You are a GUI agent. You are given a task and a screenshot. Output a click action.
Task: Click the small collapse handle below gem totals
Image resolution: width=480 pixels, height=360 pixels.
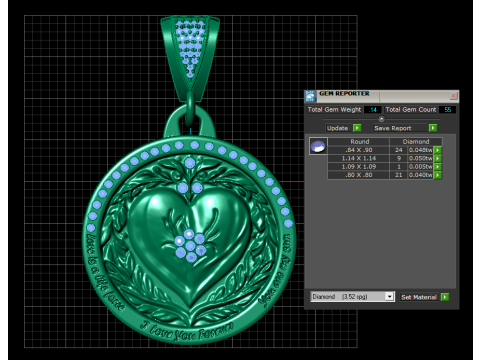[382, 119]
